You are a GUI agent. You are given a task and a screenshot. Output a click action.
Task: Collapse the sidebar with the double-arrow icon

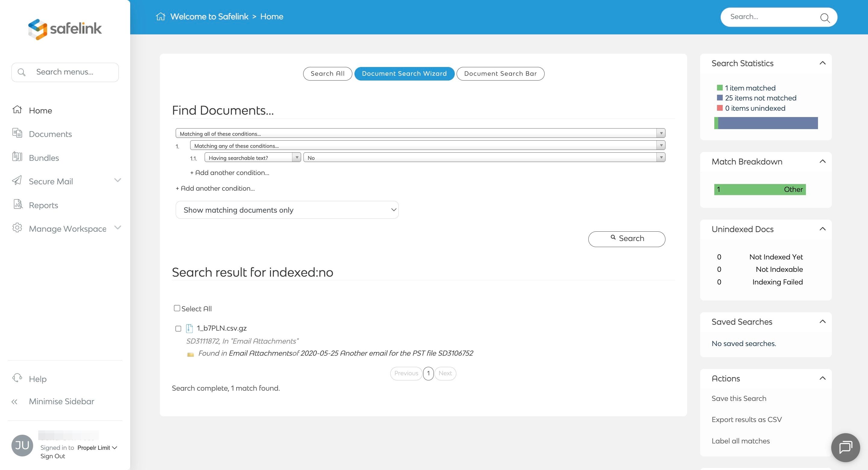14,402
